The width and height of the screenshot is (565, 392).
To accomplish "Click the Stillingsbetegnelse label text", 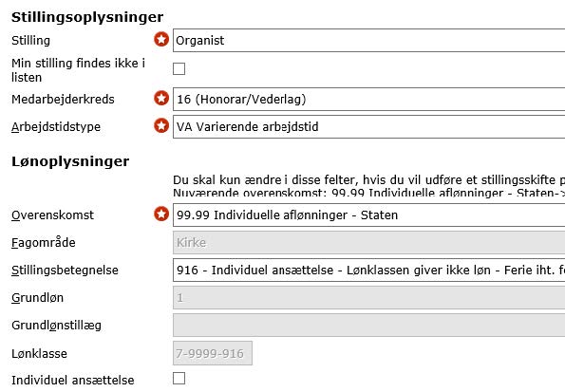I will pyautogui.click(x=65, y=271).
